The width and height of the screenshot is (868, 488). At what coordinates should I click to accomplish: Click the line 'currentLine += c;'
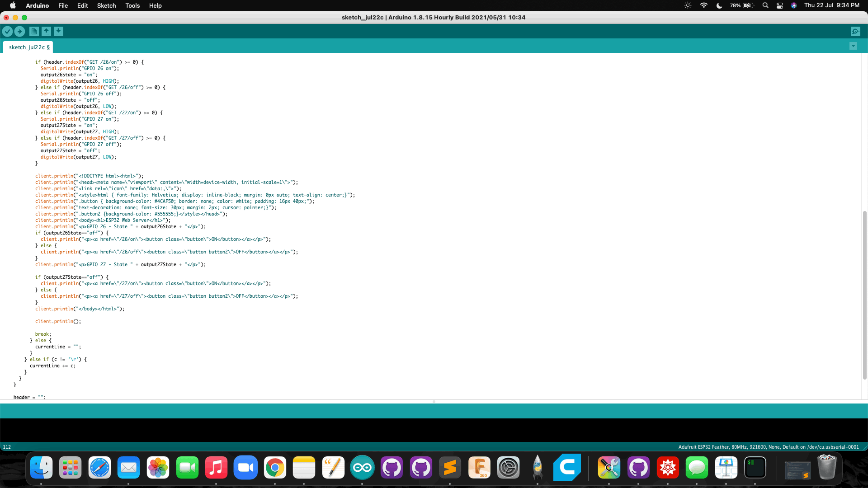[x=52, y=366]
